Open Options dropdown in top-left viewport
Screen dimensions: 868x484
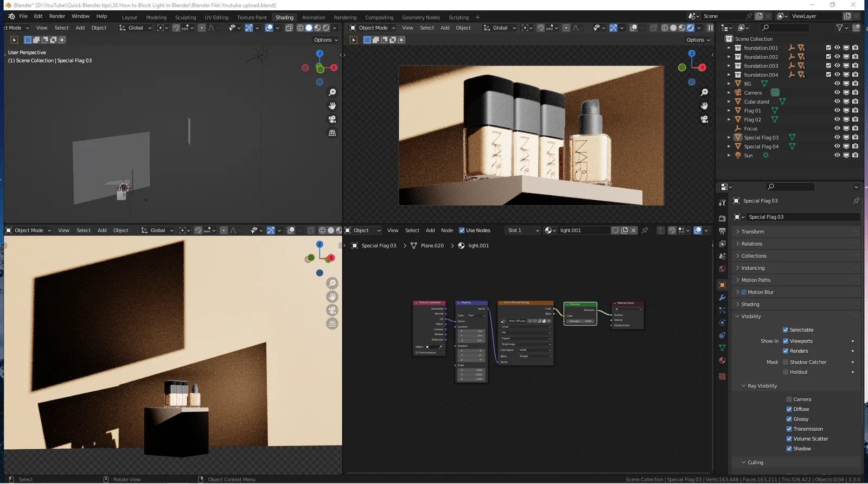pyautogui.click(x=325, y=40)
